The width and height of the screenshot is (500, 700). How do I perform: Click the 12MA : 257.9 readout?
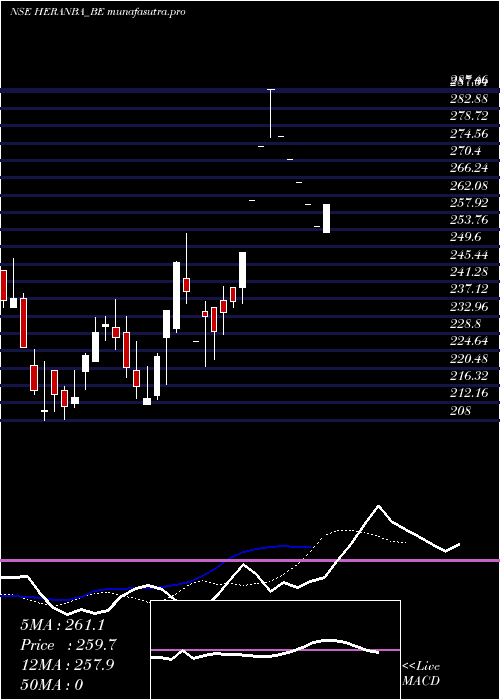click(67, 665)
